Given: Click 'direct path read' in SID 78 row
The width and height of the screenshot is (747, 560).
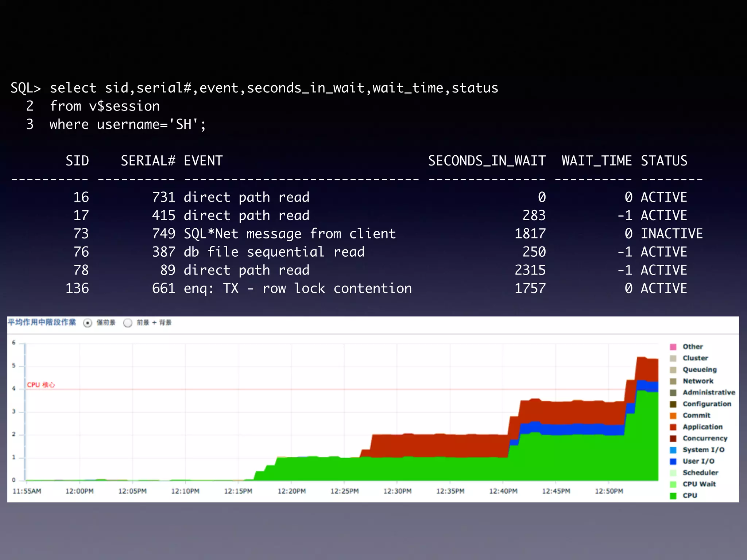Looking at the screenshot, I should [x=247, y=270].
